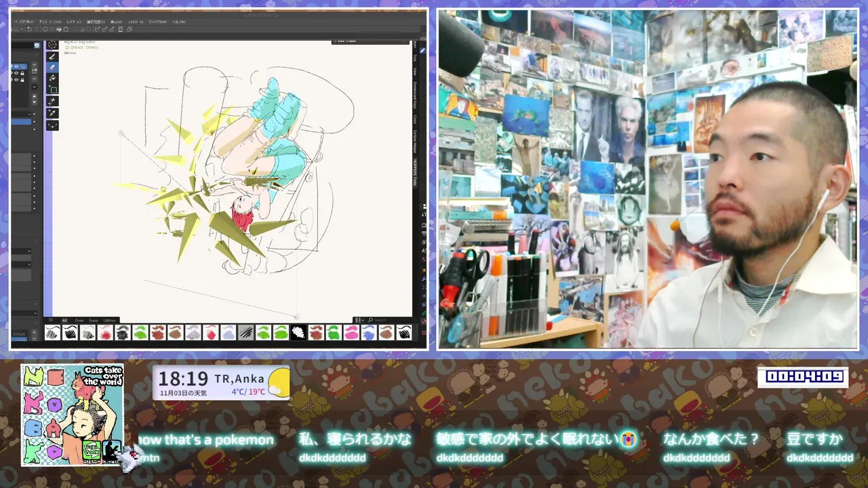This screenshot has width=868, height=488.
Task: Switch to the Erase brushes tab
Action: click(94, 321)
